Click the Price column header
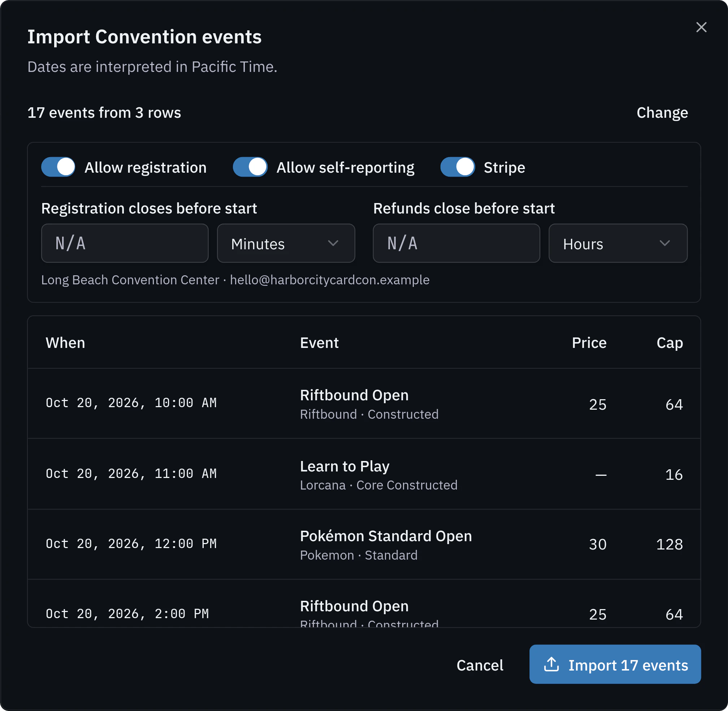This screenshot has width=728, height=711. [x=589, y=343]
